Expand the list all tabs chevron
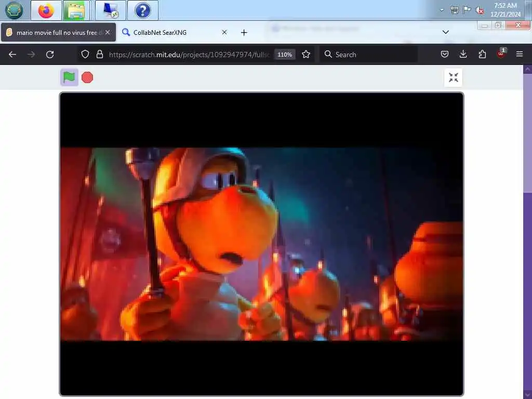This screenshot has width=532, height=399. [446, 32]
